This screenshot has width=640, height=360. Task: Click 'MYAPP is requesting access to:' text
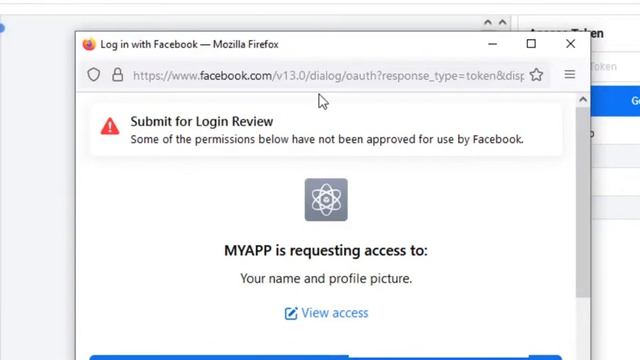coord(326,251)
